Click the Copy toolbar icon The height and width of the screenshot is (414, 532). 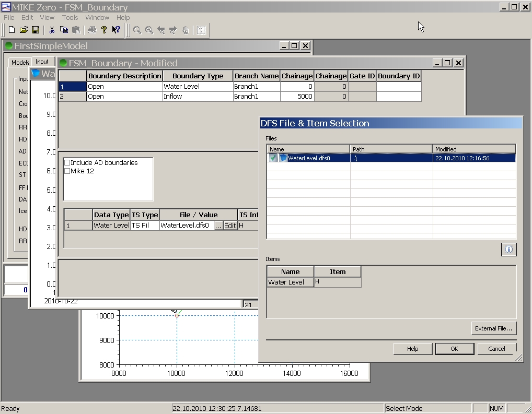pyautogui.click(x=64, y=30)
